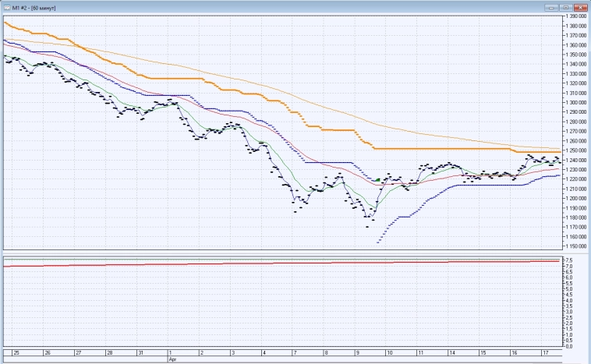This screenshot has width=591, height=364.
Task: Click the 1 250 000 level on price scale
Action: coord(575,150)
